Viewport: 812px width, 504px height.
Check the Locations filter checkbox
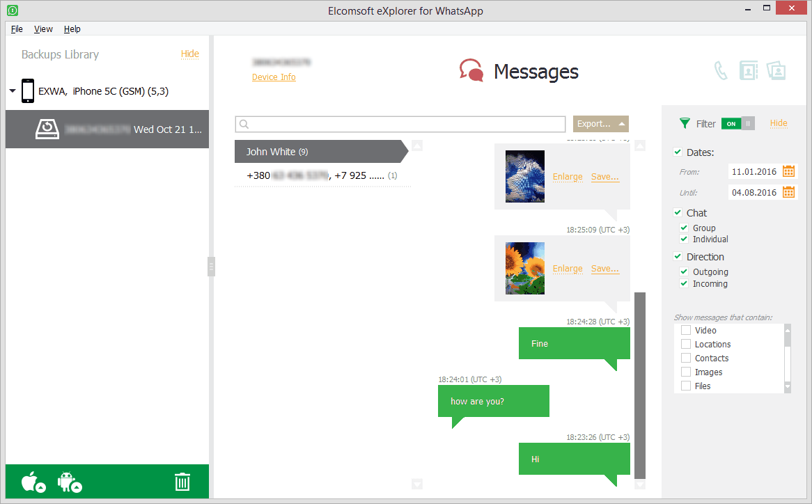point(686,344)
